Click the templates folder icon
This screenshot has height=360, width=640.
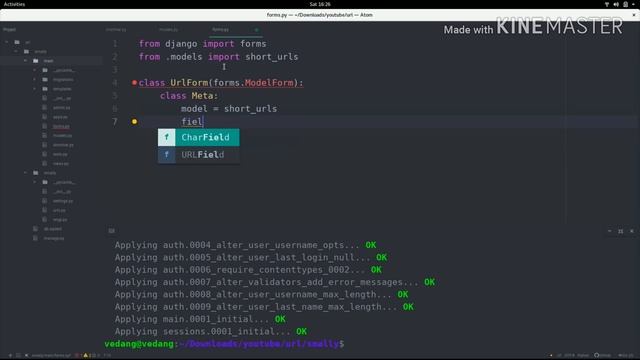point(45,89)
